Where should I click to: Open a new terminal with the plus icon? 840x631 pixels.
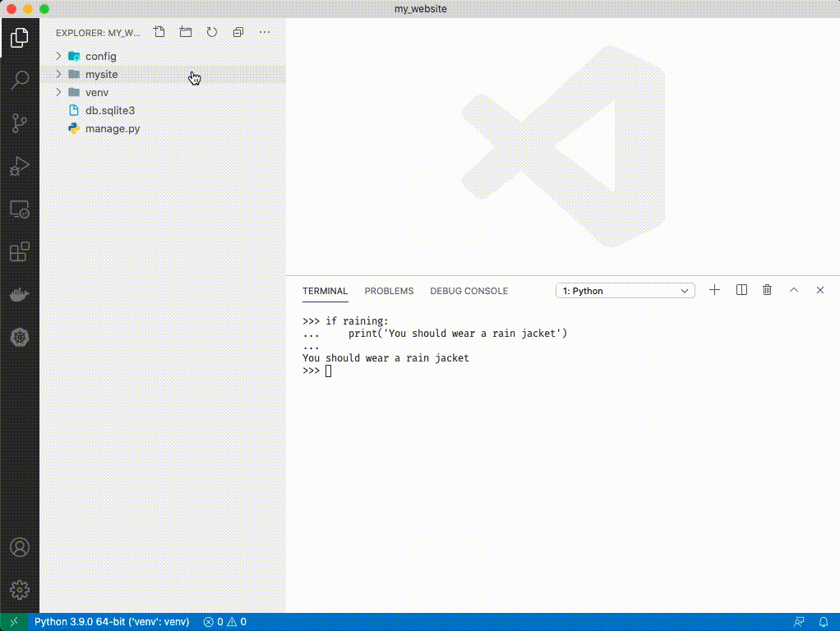(714, 290)
